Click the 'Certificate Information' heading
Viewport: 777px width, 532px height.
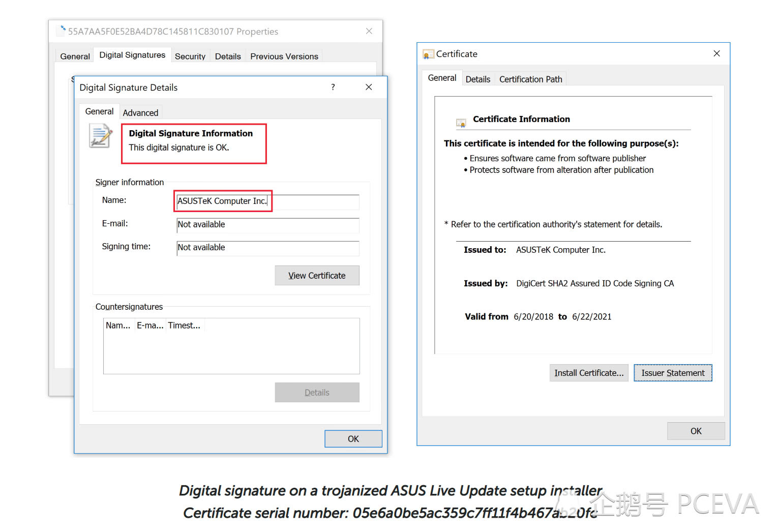pos(521,119)
